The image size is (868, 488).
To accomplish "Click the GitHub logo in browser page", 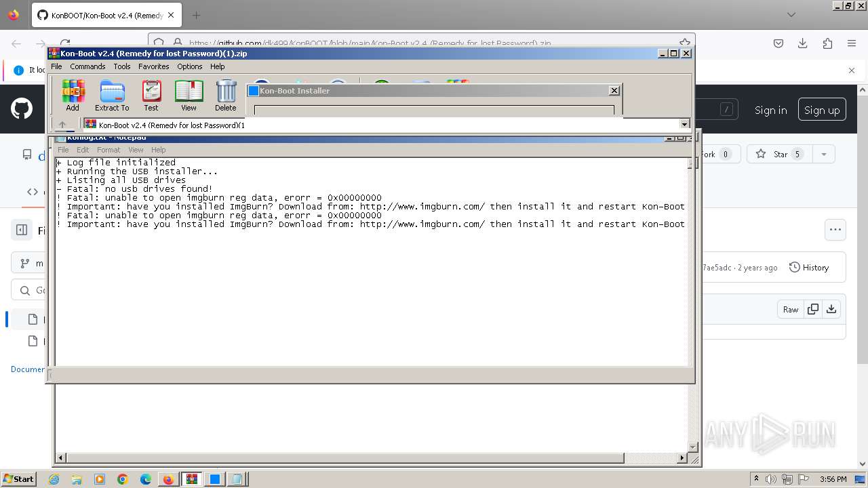I will [x=22, y=108].
